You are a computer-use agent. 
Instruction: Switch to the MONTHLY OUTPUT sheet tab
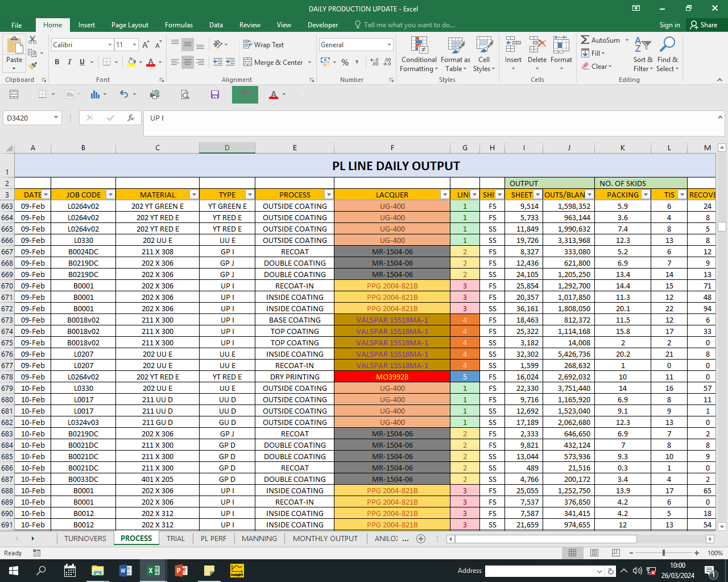click(x=325, y=538)
